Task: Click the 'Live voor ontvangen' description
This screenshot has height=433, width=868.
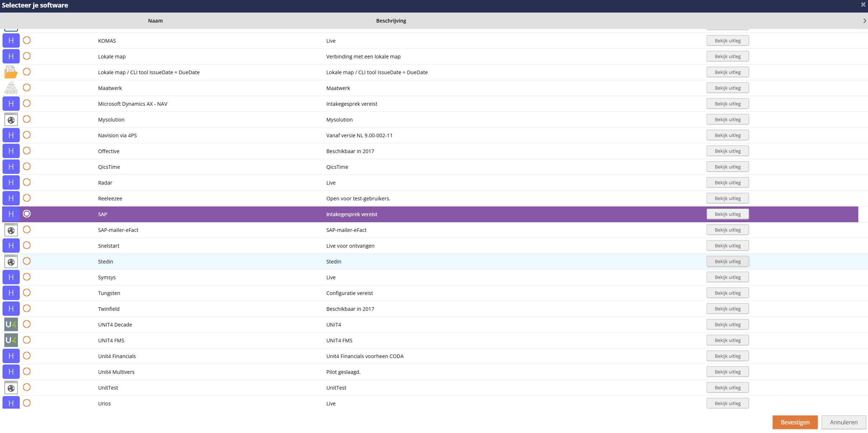Action: pos(350,246)
